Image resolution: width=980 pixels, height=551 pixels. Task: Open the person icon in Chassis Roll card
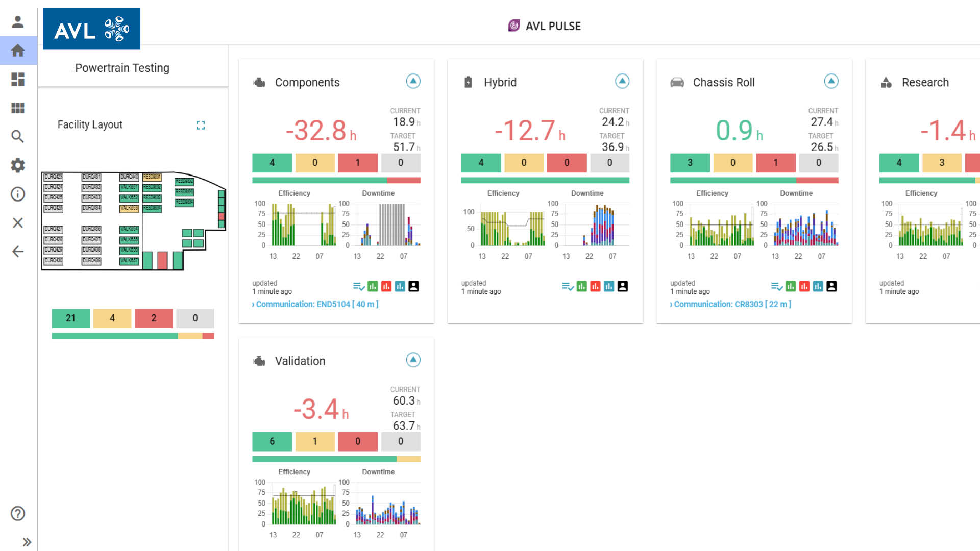point(831,286)
